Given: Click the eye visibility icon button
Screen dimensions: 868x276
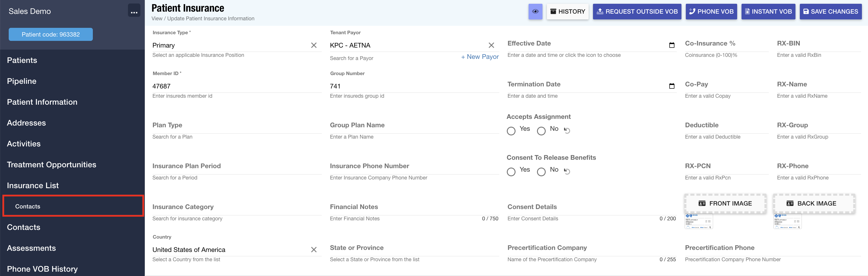Looking at the screenshot, I should coord(535,11).
